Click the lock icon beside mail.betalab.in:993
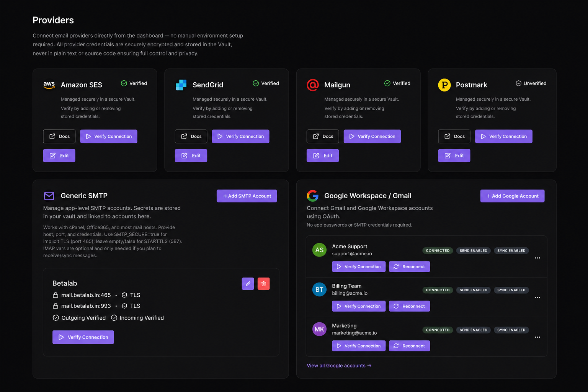 (x=56, y=306)
